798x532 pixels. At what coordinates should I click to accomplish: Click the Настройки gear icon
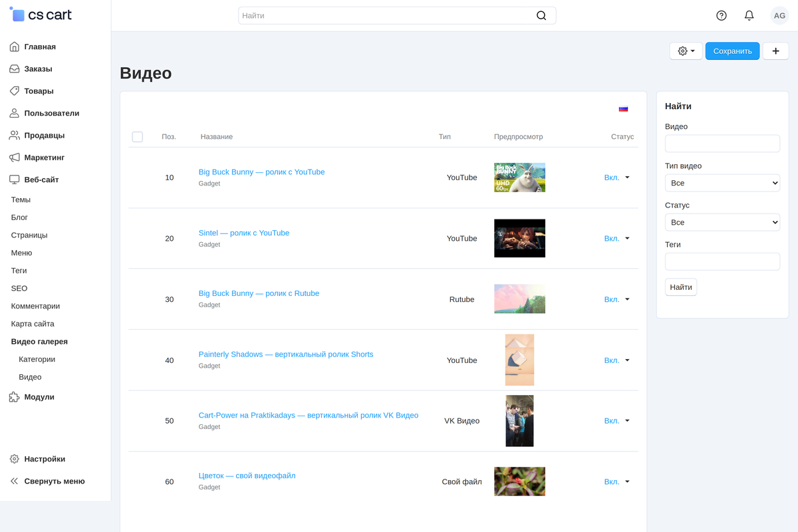[x=15, y=459]
